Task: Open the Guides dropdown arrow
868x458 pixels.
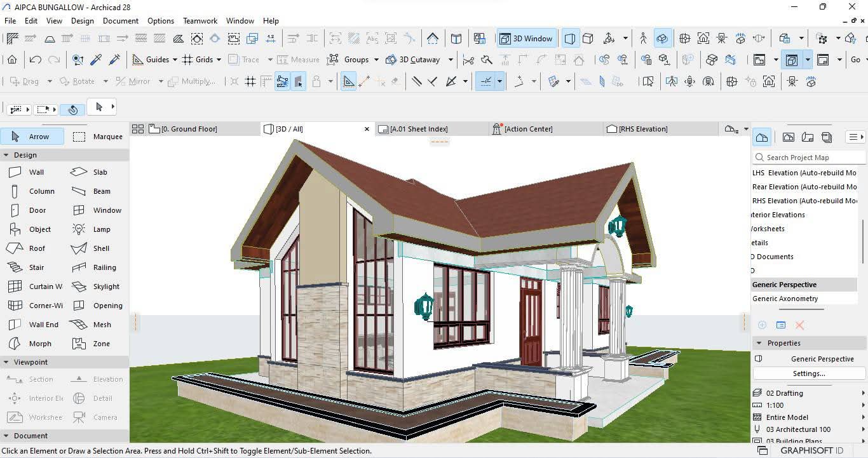Action: click(x=175, y=60)
